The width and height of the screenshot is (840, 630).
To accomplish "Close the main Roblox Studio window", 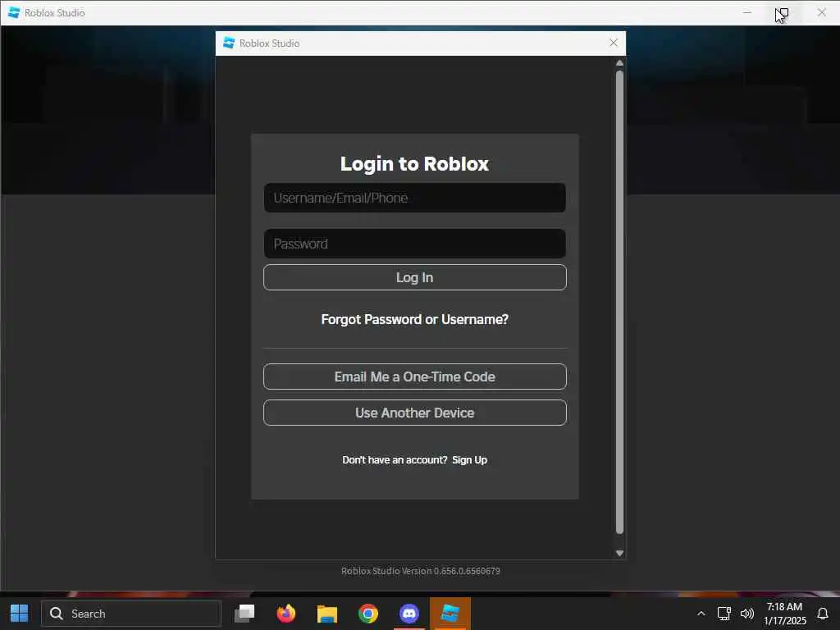I will click(x=821, y=12).
